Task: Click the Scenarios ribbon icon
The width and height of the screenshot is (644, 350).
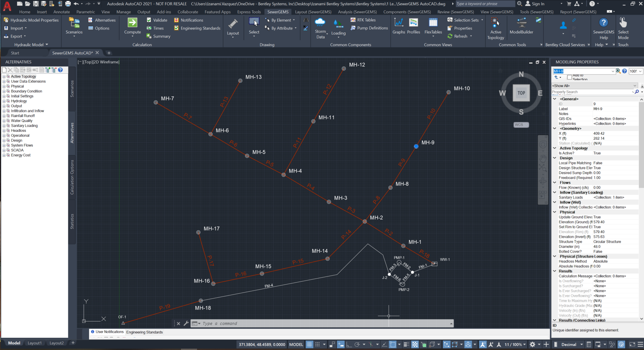Action: click(74, 26)
